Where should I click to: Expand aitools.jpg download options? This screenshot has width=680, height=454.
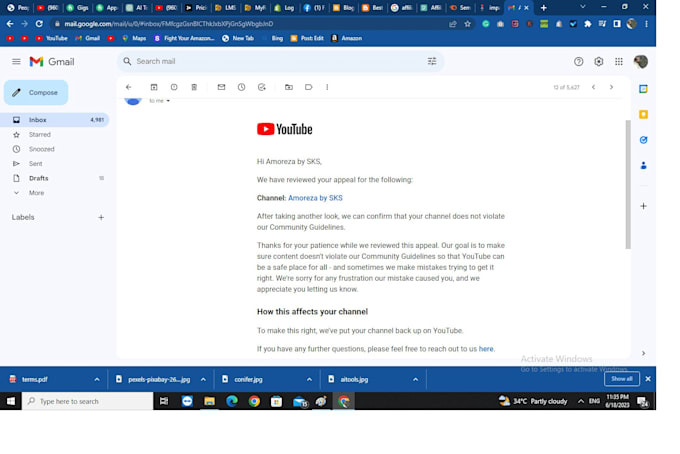[x=415, y=379]
